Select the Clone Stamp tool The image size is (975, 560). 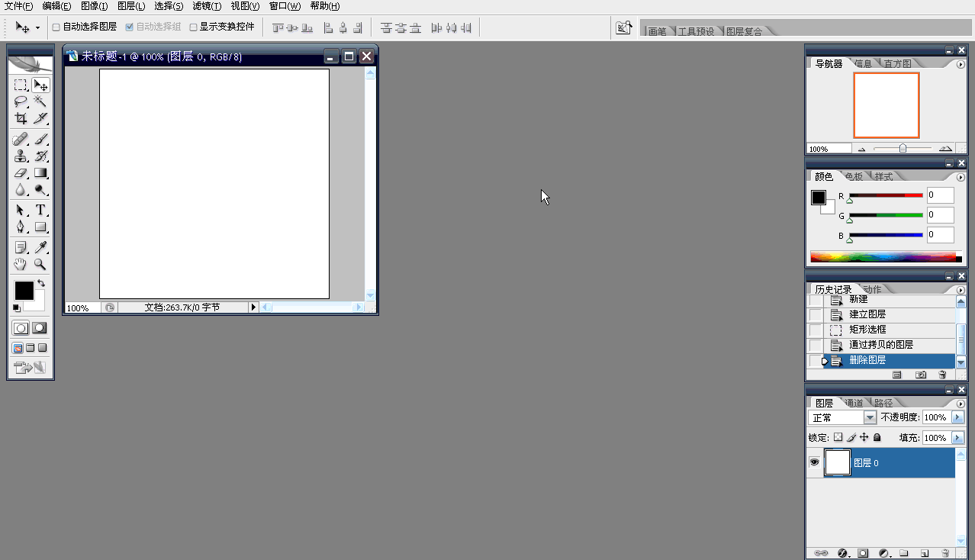[21, 156]
